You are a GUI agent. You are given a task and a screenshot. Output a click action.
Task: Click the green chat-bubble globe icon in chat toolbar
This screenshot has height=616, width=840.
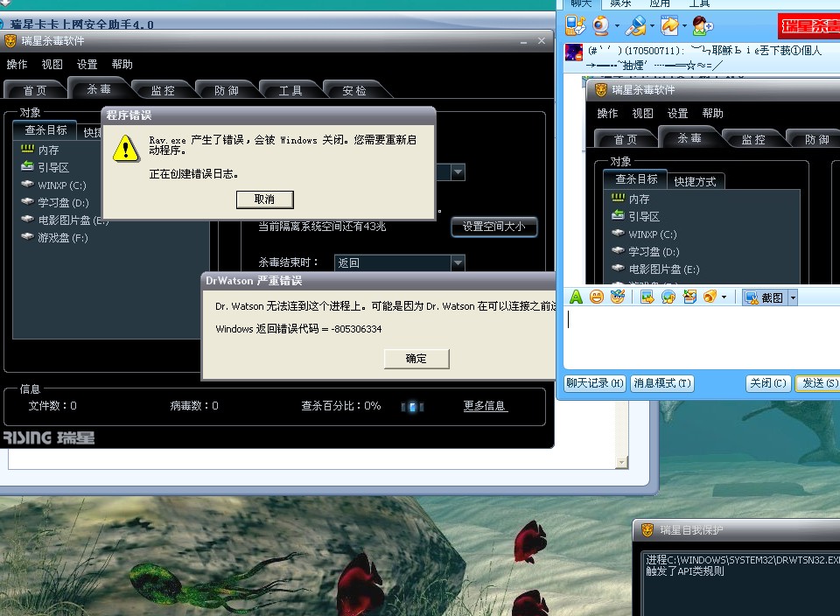[668, 297]
